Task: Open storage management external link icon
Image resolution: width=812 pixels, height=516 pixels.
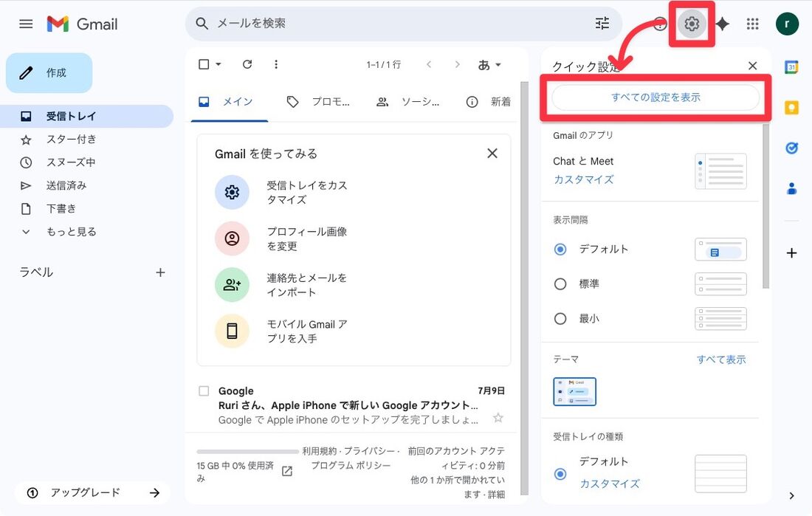Action: tap(287, 471)
